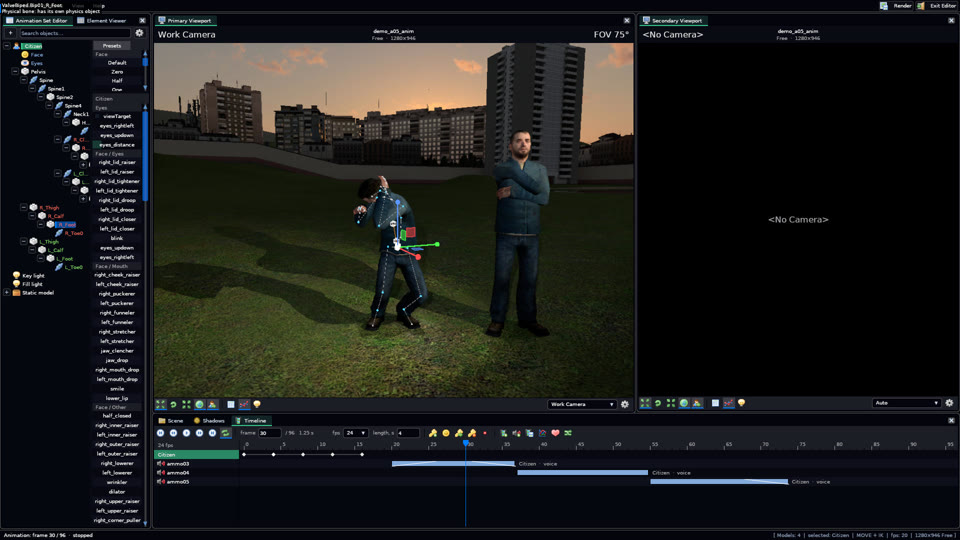This screenshot has width=960, height=540.
Task: Apply the Zero face preset
Action: (117, 72)
